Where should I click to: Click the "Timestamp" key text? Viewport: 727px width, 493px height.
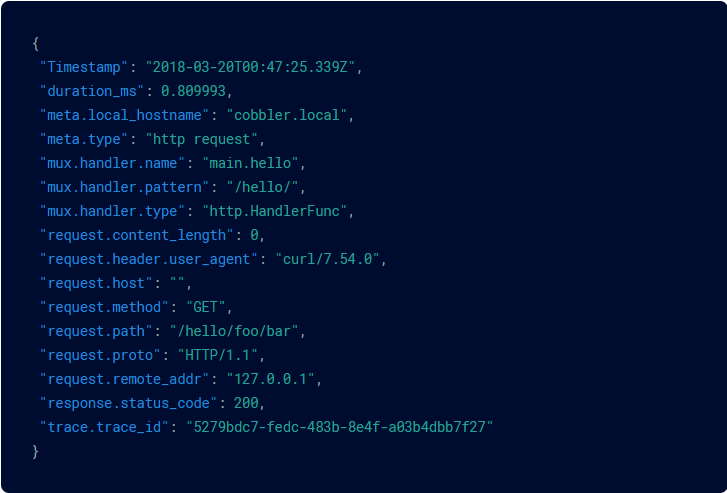(84, 67)
